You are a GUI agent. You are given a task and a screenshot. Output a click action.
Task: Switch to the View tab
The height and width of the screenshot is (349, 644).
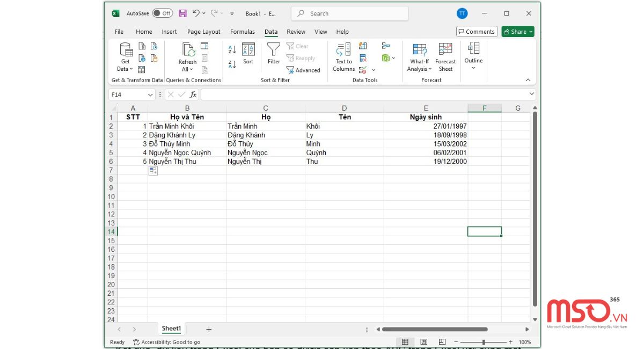click(x=321, y=32)
